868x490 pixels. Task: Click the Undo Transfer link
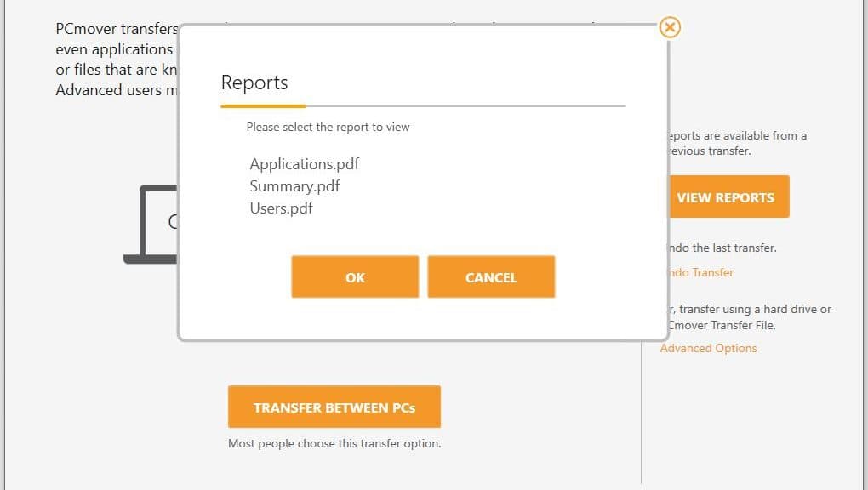click(700, 272)
